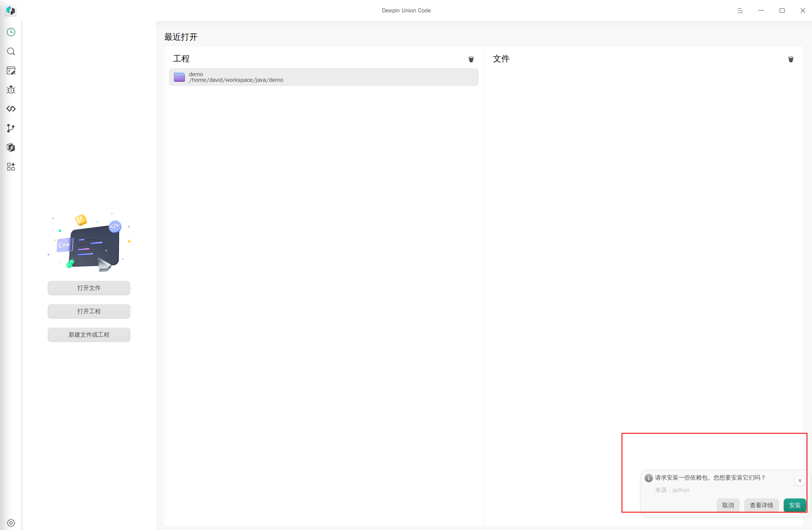Open the recent demo project entry
This screenshot has width=812, height=530.
324,77
